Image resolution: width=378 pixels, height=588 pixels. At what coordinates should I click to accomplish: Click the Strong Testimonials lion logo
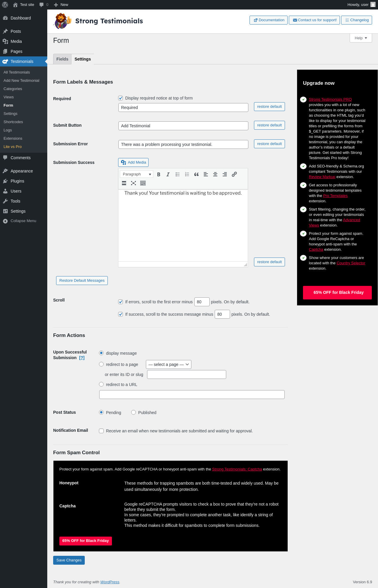(63, 21)
